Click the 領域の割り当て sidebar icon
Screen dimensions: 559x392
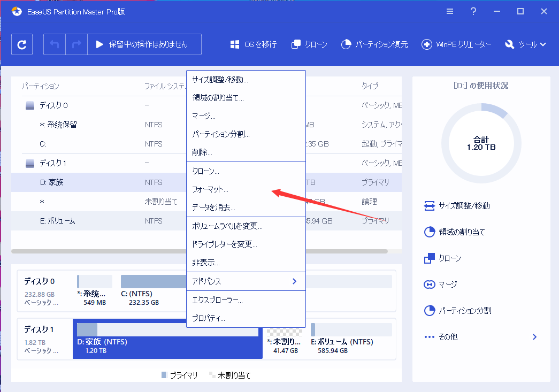click(x=429, y=232)
